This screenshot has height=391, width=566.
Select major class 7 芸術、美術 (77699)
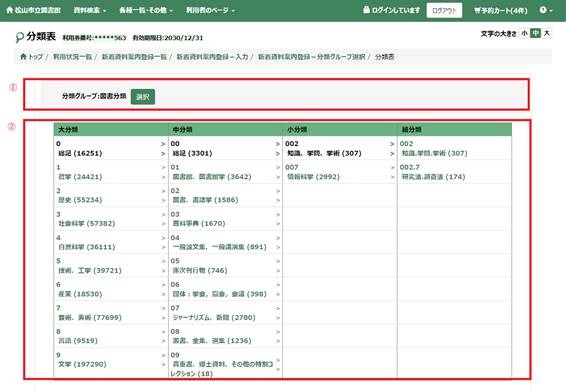pyautogui.click(x=111, y=313)
